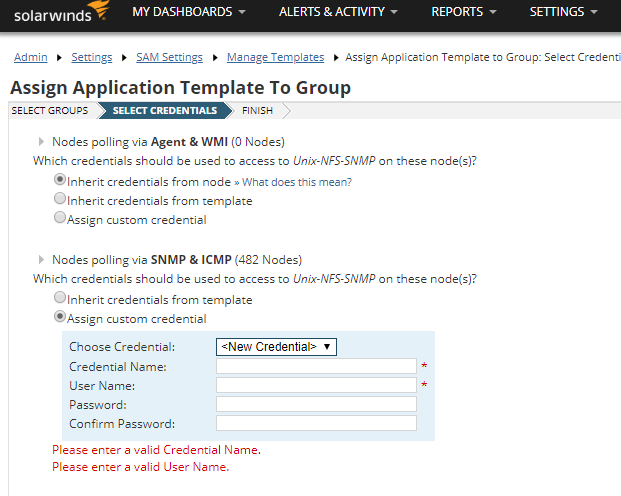
Task: Click the Select Credentials wizard step
Action: click(x=165, y=111)
